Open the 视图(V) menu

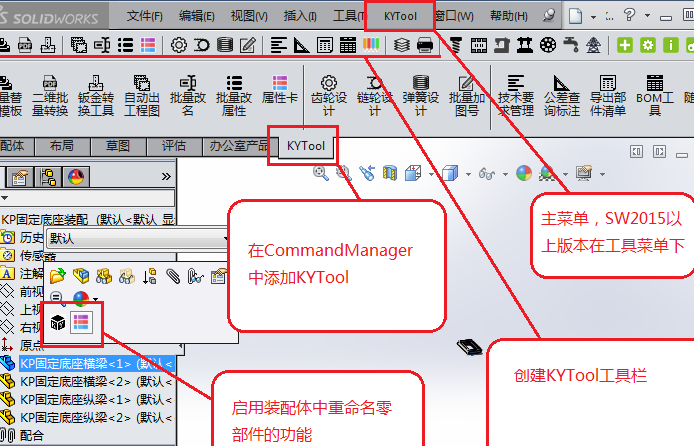click(249, 16)
